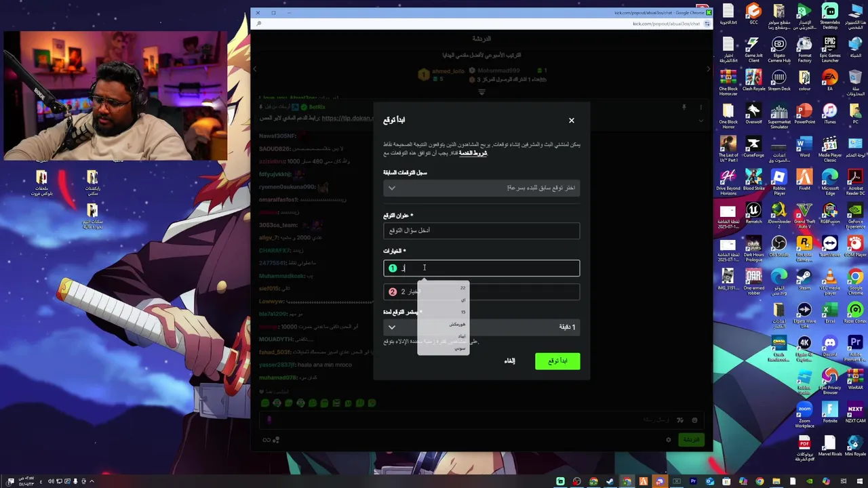Open Elgato Camera Hub shortcut
This screenshot has width=868, height=488.
pos(779,49)
